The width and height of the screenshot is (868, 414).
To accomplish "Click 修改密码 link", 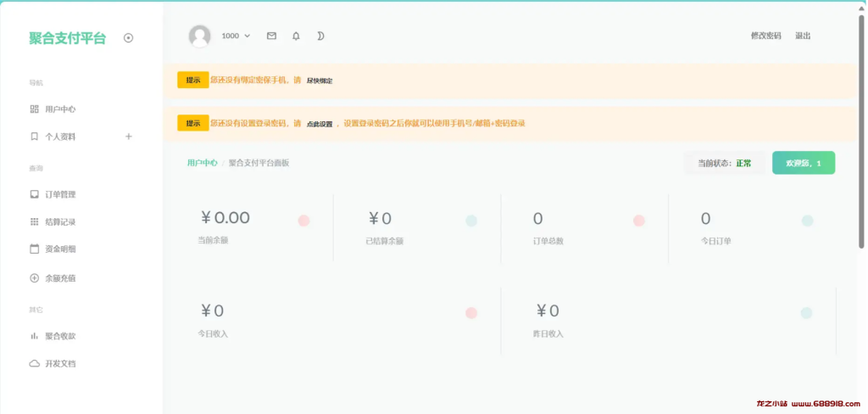I will [x=765, y=36].
